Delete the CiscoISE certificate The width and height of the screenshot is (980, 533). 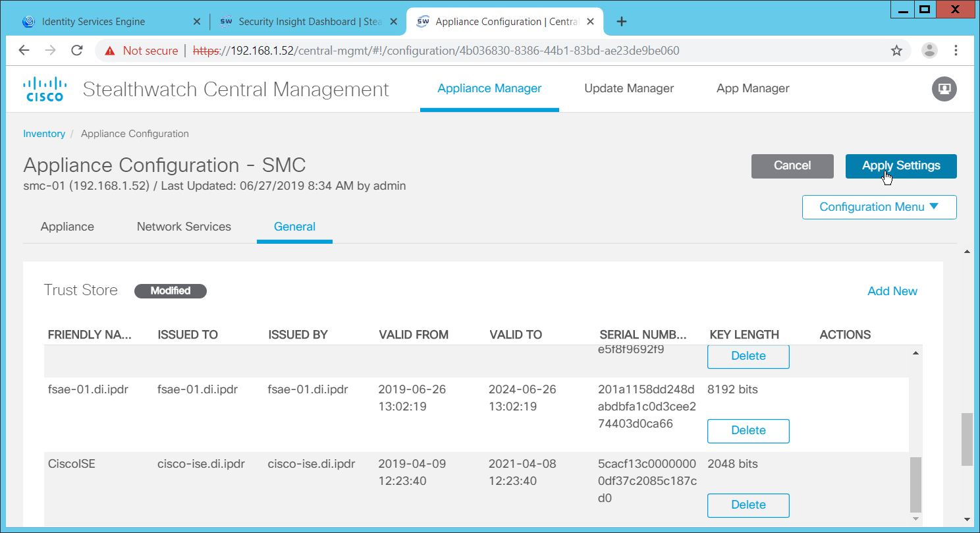(x=748, y=505)
